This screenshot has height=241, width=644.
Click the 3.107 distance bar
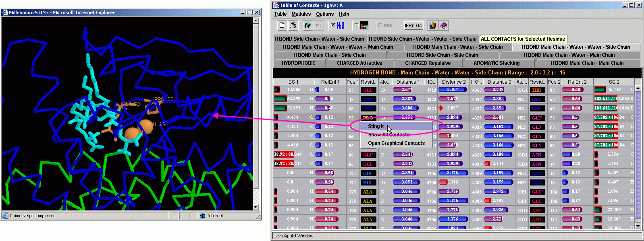[453, 90]
